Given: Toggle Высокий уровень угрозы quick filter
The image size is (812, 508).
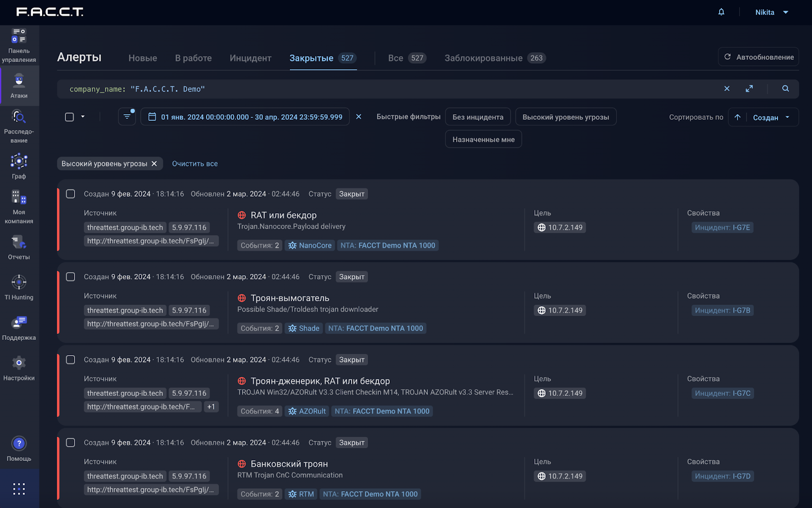Looking at the screenshot, I should point(566,117).
